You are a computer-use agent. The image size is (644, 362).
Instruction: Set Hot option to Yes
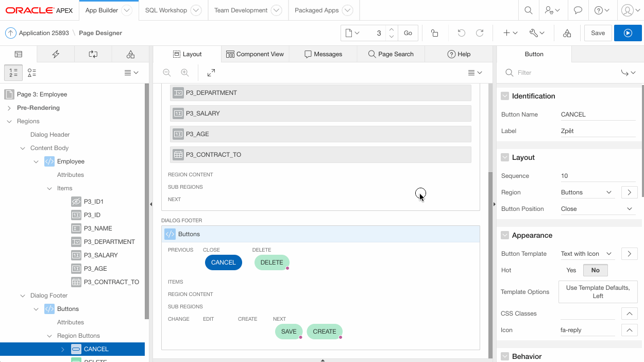[571, 270]
